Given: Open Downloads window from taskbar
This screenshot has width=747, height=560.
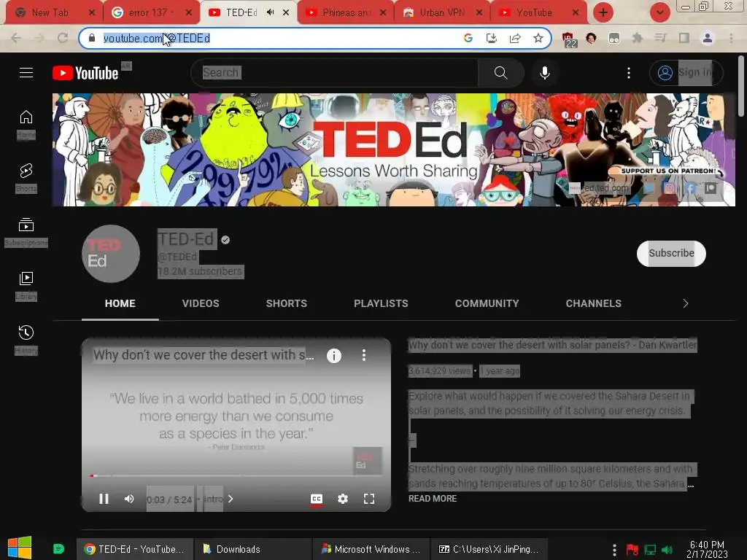Looking at the screenshot, I should [252, 549].
